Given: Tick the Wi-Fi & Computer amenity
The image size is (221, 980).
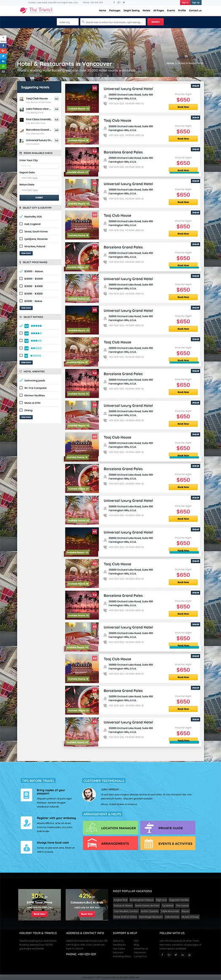Looking at the screenshot, I should (x=21, y=388).
